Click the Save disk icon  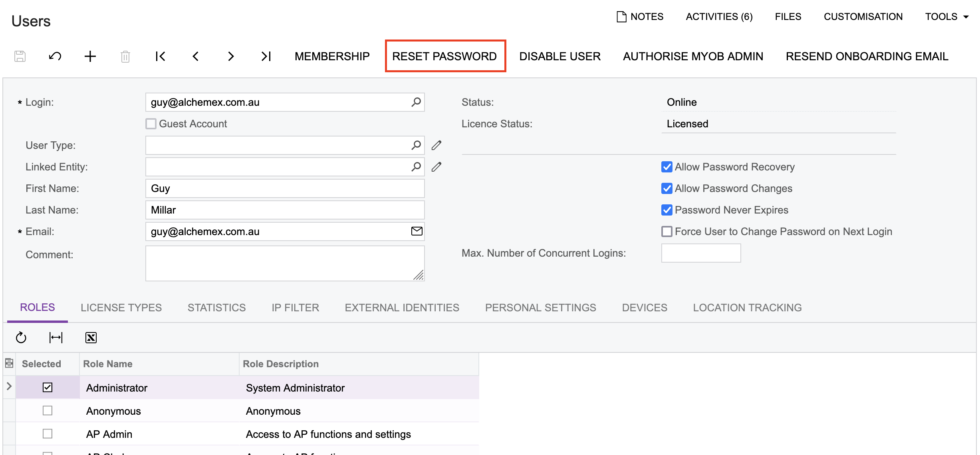[x=20, y=56]
